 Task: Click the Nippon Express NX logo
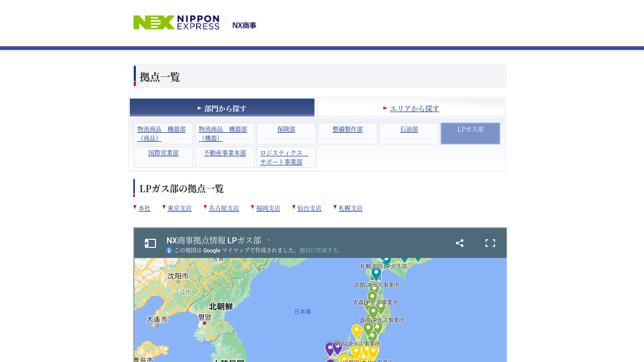pyautogui.click(x=176, y=23)
